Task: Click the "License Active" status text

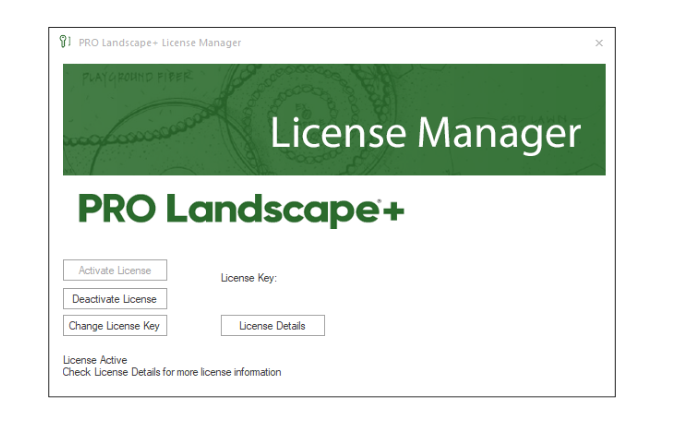Action: tap(95, 360)
